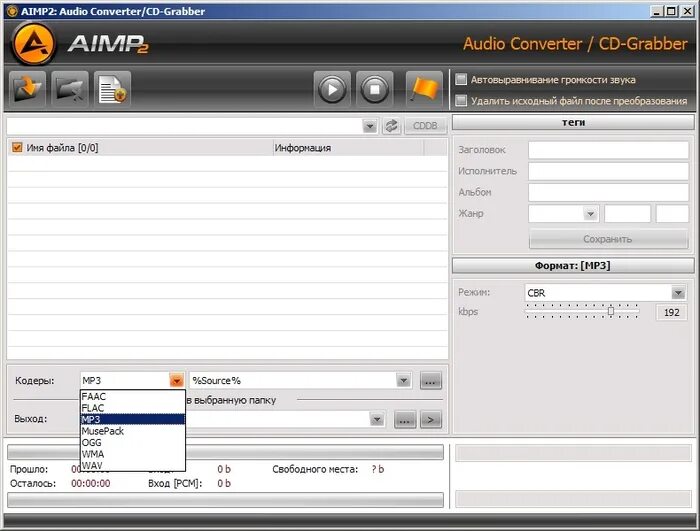The width and height of the screenshot is (700, 531).
Task: Click the Свободного места label
Action: [315, 469]
